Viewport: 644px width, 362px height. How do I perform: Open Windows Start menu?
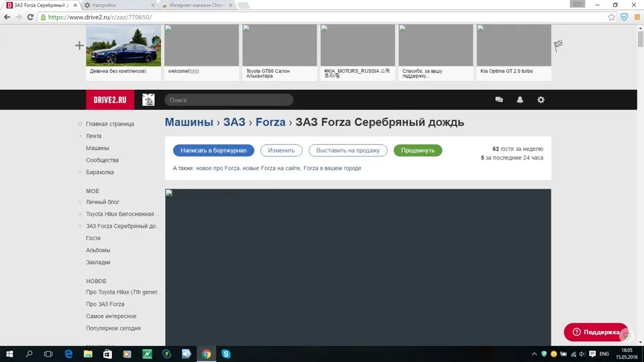(x=9, y=354)
